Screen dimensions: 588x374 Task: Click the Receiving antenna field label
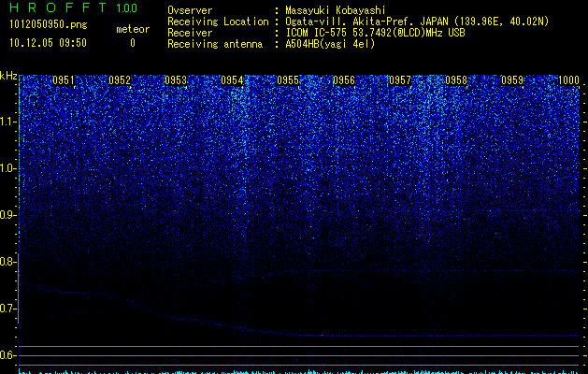click(215, 44)
